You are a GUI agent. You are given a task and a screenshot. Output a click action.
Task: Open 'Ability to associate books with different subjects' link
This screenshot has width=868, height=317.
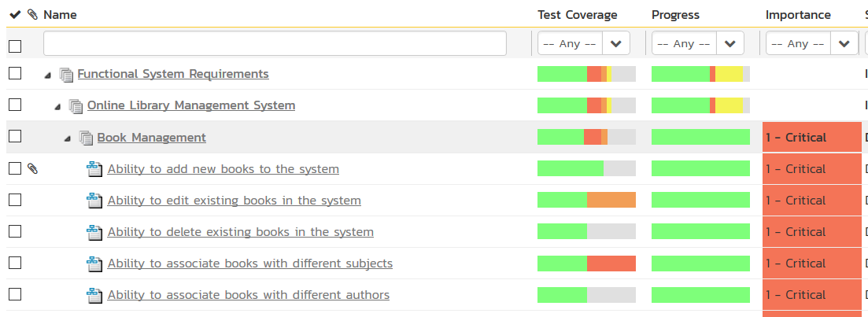point(249,264)
